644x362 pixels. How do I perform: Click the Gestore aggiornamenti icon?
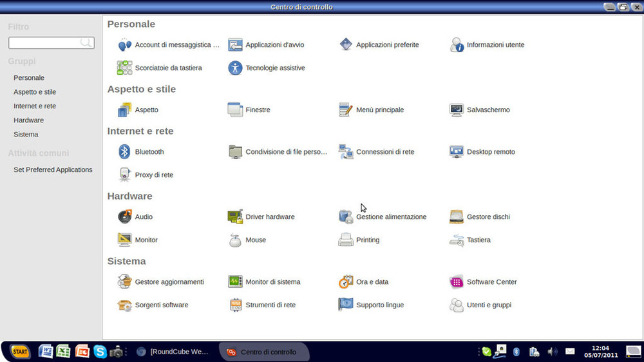click(124, 281)
